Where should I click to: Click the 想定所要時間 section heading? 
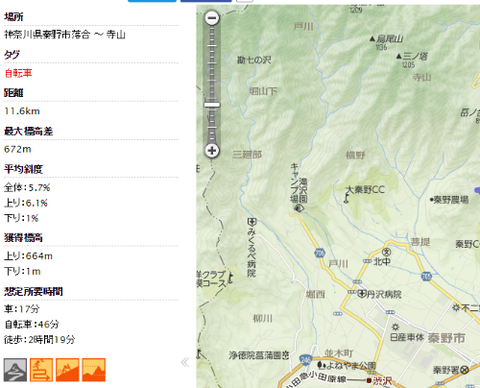(x=33, y=292)
